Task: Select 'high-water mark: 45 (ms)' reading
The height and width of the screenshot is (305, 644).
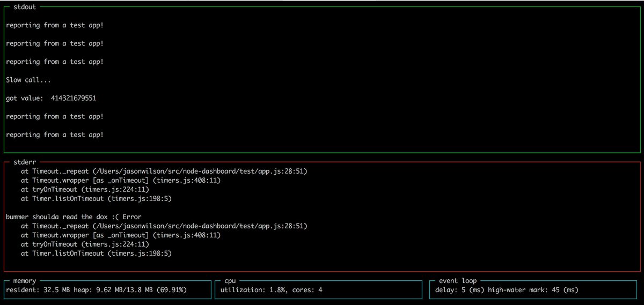Action: 533,290
